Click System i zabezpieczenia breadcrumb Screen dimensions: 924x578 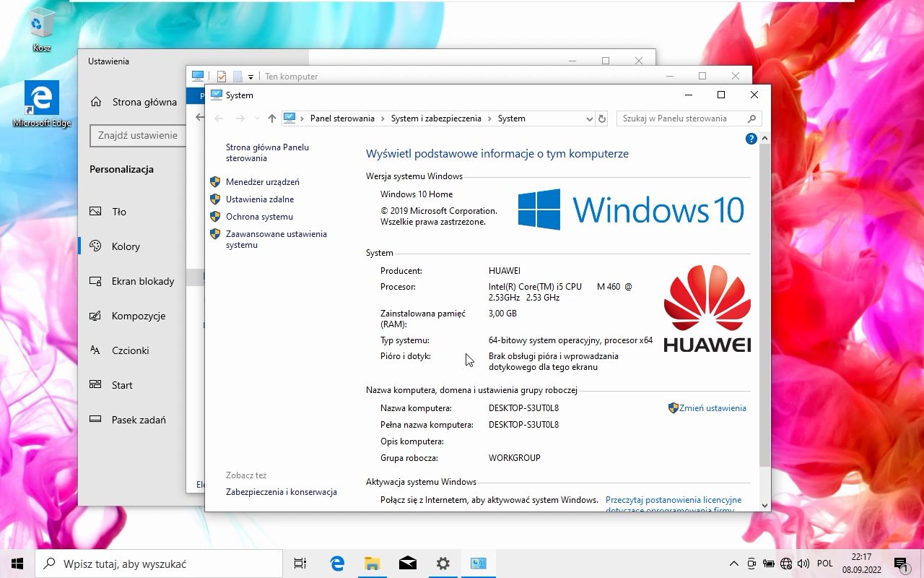pyautogui.click(x=436, y=118)
